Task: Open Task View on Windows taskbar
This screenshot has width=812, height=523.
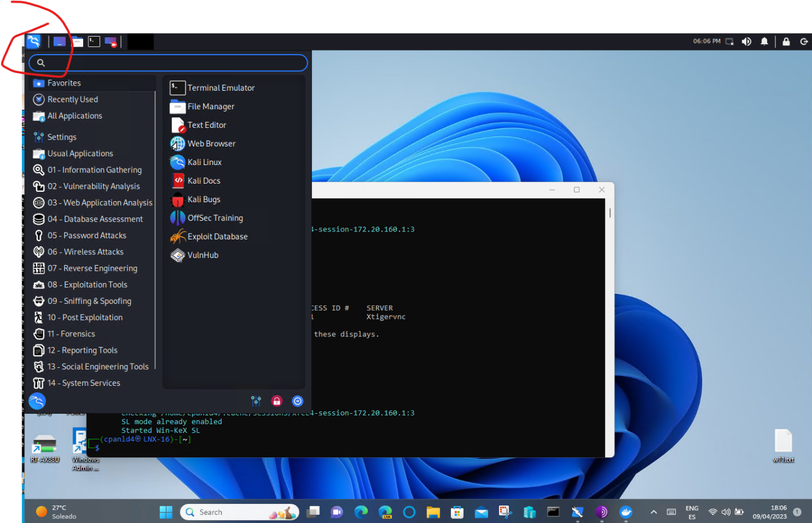Action: click(314, 512)
